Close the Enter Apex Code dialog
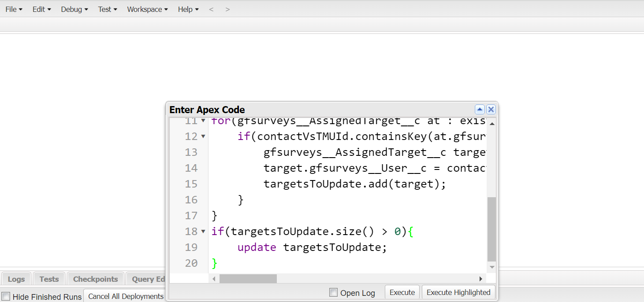The image size is (644, 302). 491,110
